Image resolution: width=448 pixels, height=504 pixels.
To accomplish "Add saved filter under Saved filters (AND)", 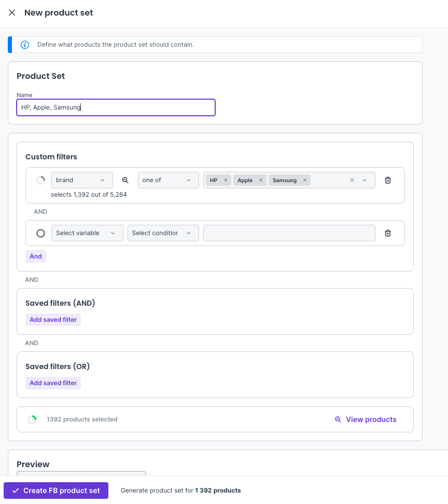I will (53, 320).
